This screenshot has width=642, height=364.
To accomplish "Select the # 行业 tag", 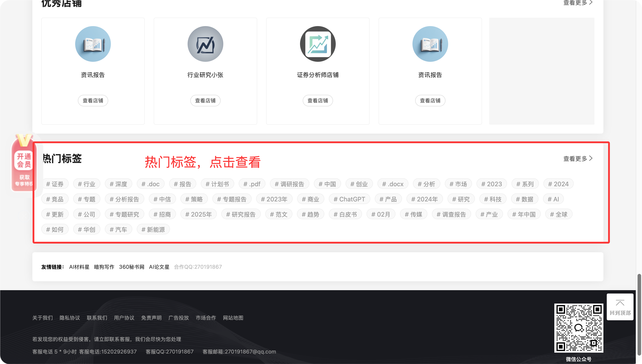I will coord(87,184).
